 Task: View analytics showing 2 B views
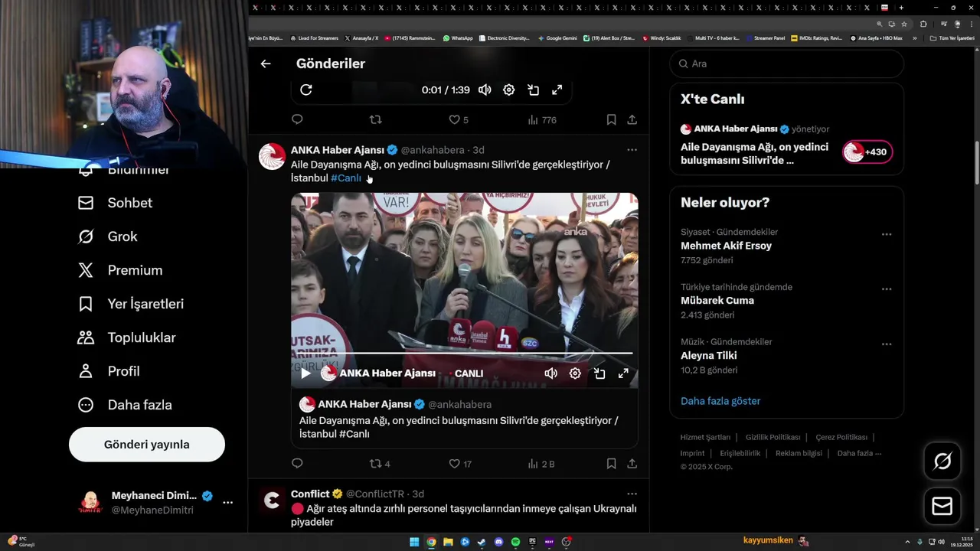pos(541,463)
